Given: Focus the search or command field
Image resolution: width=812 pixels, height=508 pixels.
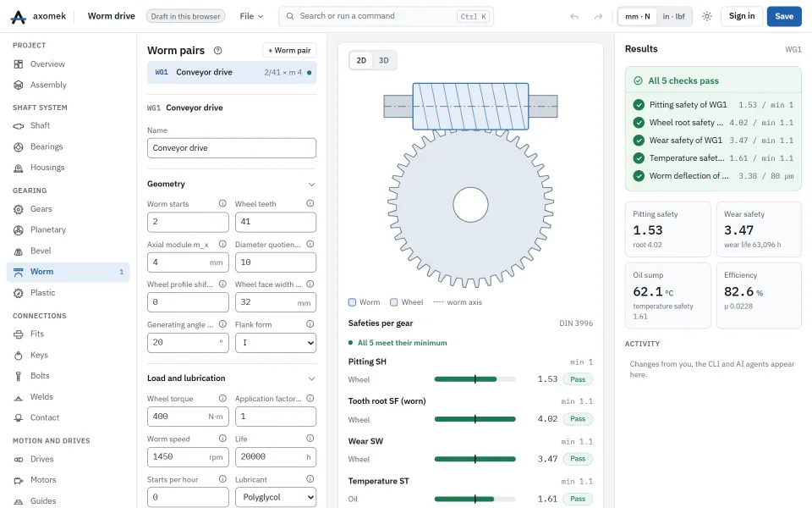Looking at the screenshot, I should (x=387, y=17).
